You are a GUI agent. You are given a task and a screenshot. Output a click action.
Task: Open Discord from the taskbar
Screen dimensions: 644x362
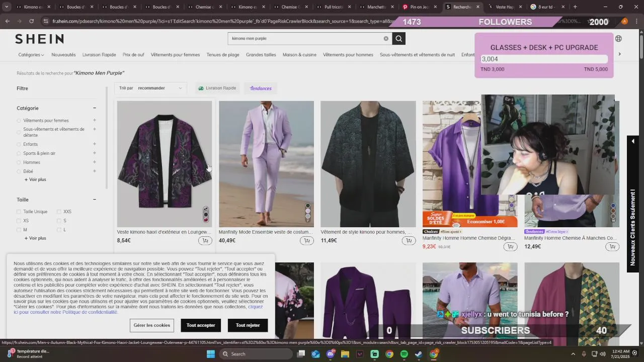[x=331, y=354]
